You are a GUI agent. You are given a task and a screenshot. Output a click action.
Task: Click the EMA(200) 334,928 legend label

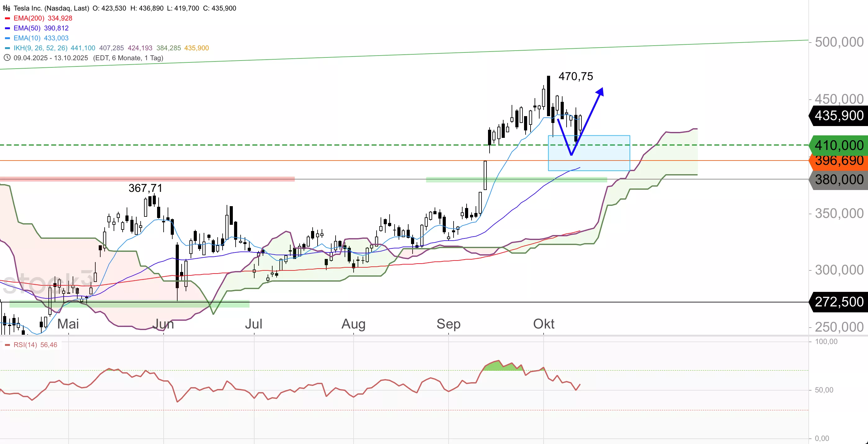click(x=43, y=18)
